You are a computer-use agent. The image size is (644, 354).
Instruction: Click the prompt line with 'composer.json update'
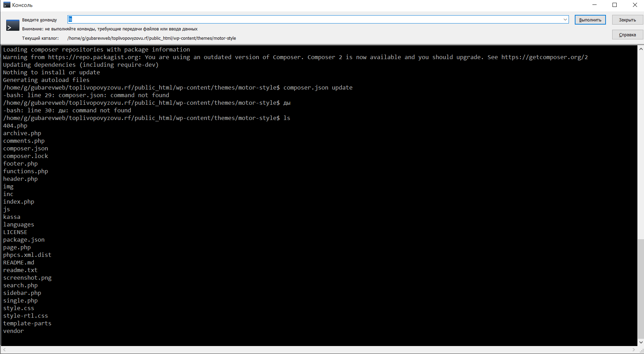178,88
